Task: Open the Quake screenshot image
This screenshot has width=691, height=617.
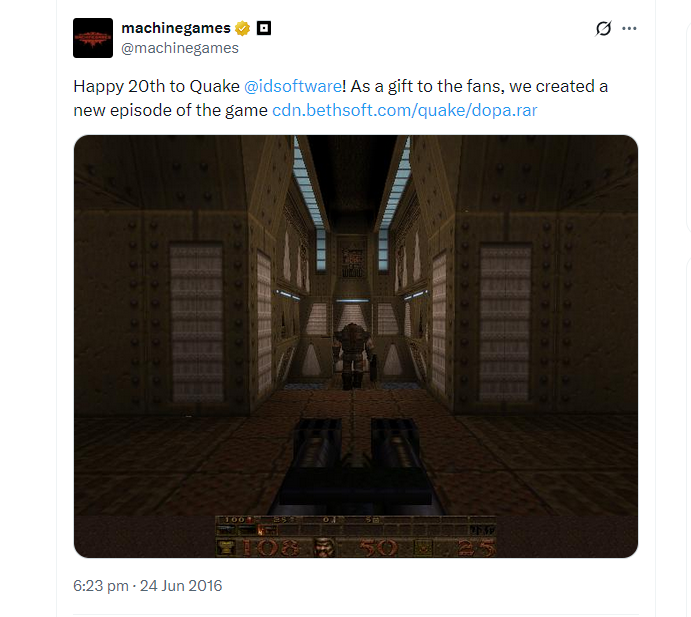Action: (356, 346)
